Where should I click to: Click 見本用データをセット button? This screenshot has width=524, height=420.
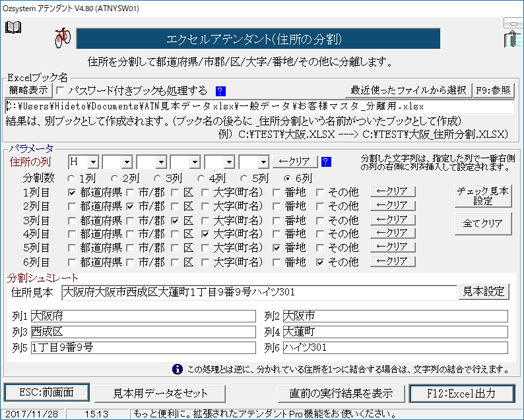pos(160,394)
